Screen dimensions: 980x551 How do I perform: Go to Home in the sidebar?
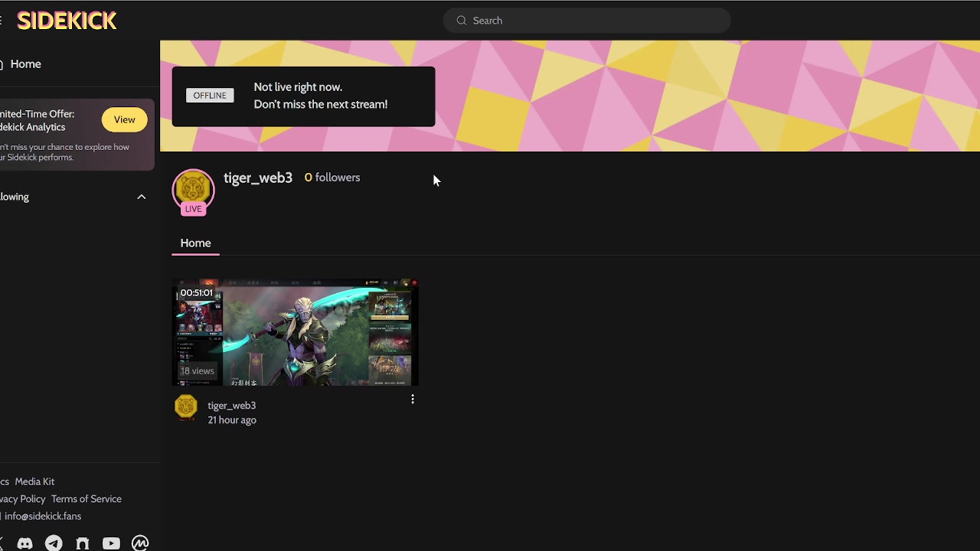25,64
